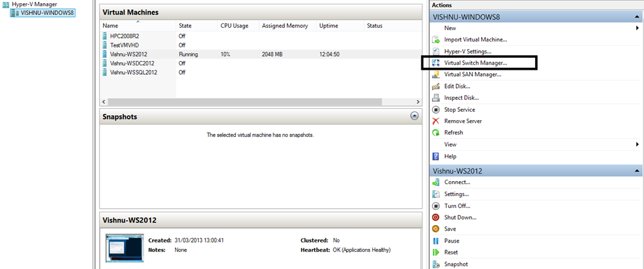Click the red Remove Server icon
The height and width of the screenshot is (269, 644).
pyautogui.click(x=436, y=121)
